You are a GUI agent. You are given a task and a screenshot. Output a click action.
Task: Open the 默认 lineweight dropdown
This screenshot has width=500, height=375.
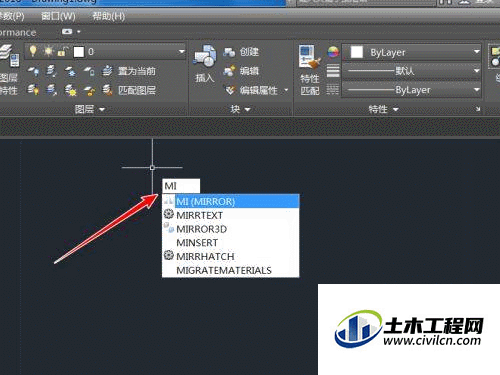click(x=477, y=71)
